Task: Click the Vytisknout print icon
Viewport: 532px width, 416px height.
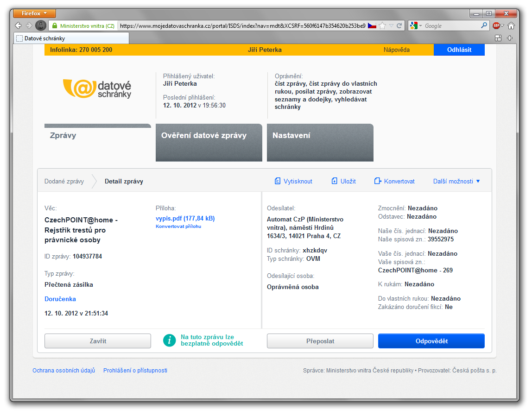Action: pyautogui.click(x=278, y=181)
